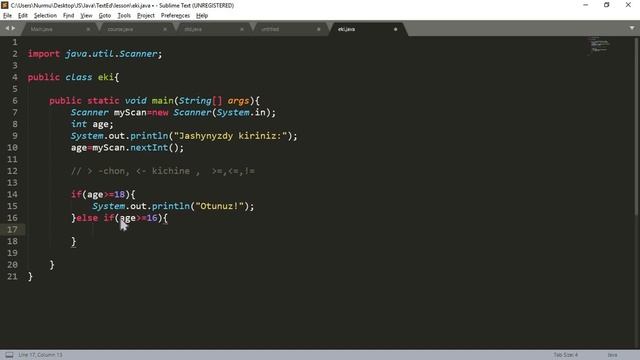Open the Java syntax selector

(x=612, y=355)
